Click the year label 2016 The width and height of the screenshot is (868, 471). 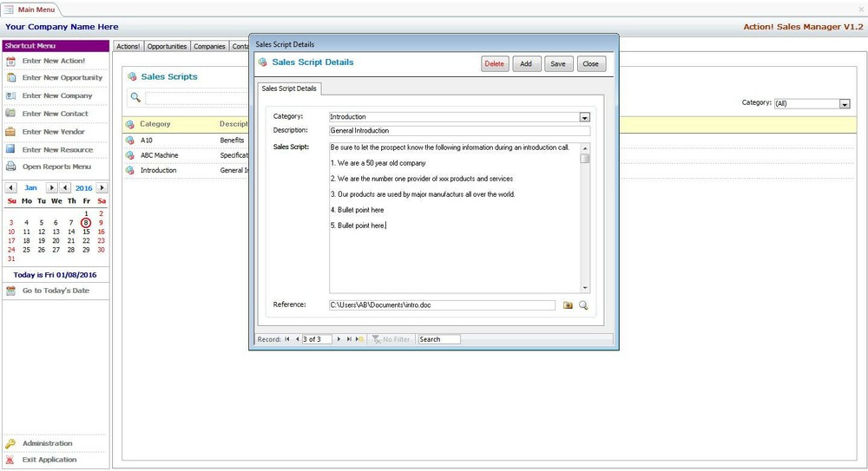[83, 188]
